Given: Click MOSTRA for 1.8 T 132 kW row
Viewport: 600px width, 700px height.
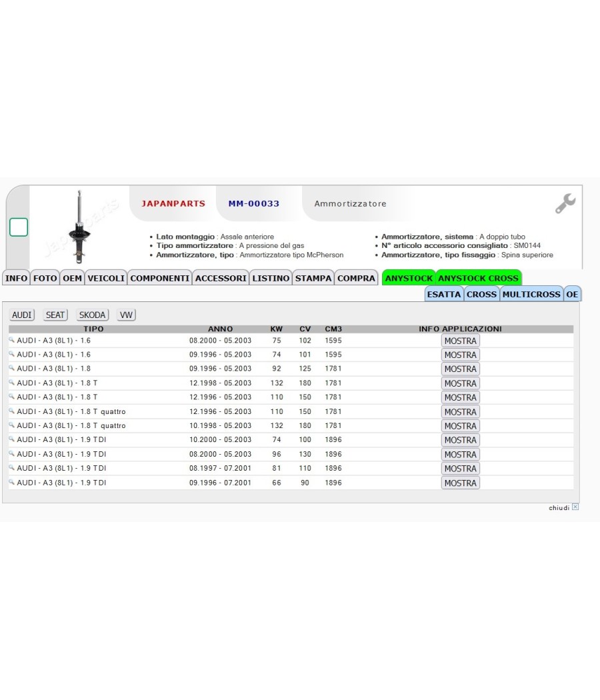Looking at the screenshot, I should 460,383.
